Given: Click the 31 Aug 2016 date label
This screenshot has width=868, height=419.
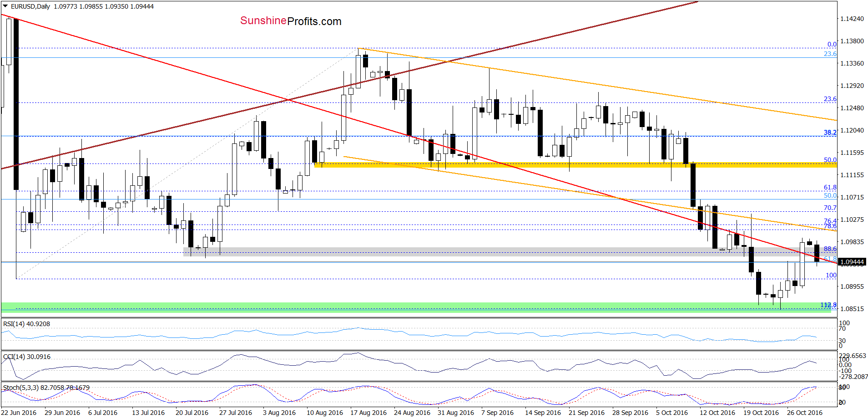Looking at the screenshot, I should click(456, 413).
